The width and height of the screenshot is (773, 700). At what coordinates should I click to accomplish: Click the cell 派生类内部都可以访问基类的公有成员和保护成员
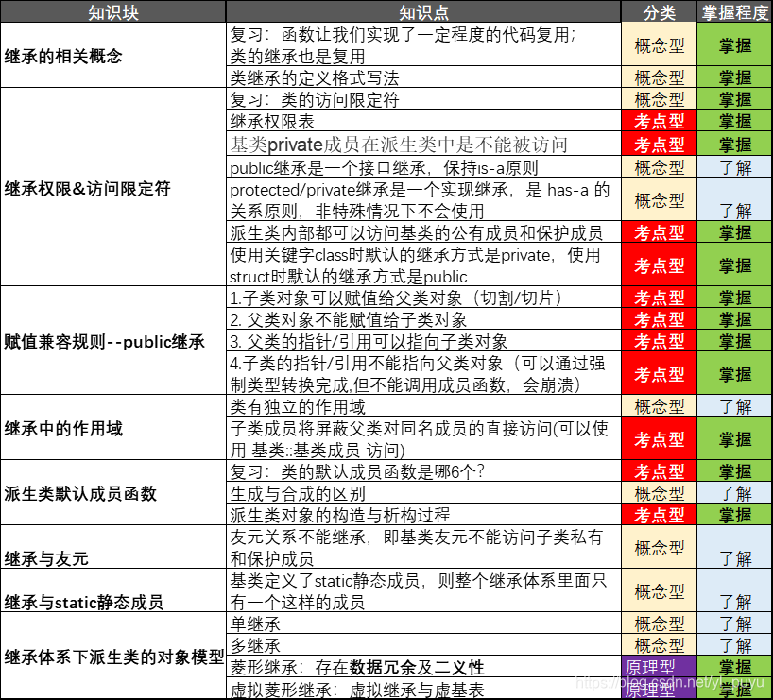click(x=423, y=231)
